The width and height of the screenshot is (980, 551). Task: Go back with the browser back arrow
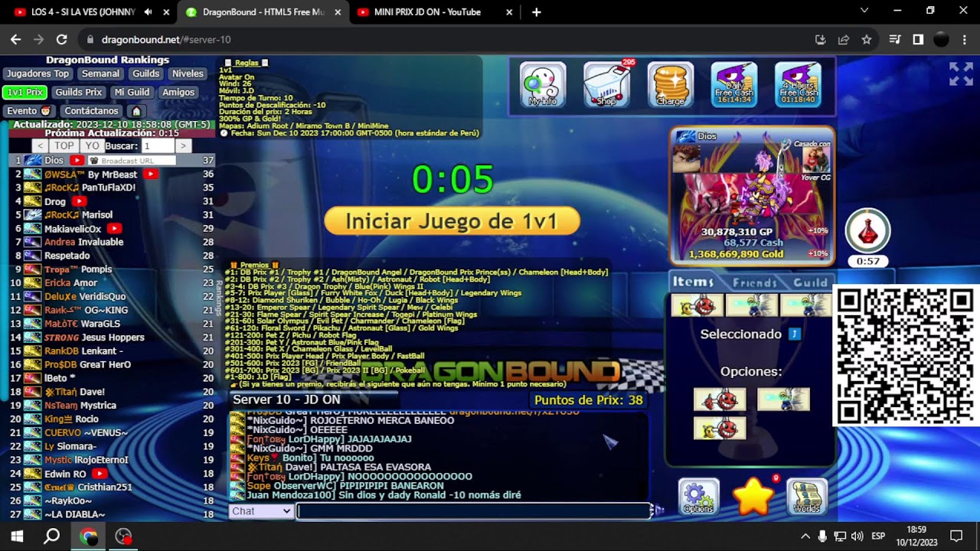tap(16, 40)
